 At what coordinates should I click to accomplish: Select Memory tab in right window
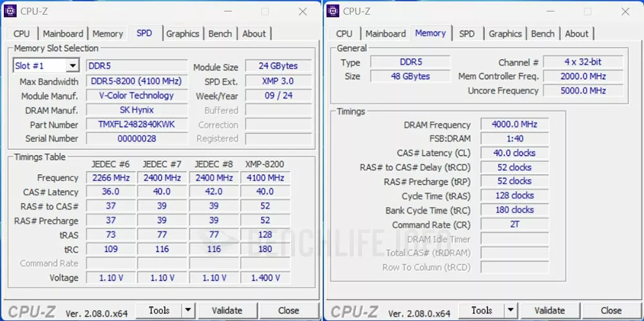(x=430, y=33)
